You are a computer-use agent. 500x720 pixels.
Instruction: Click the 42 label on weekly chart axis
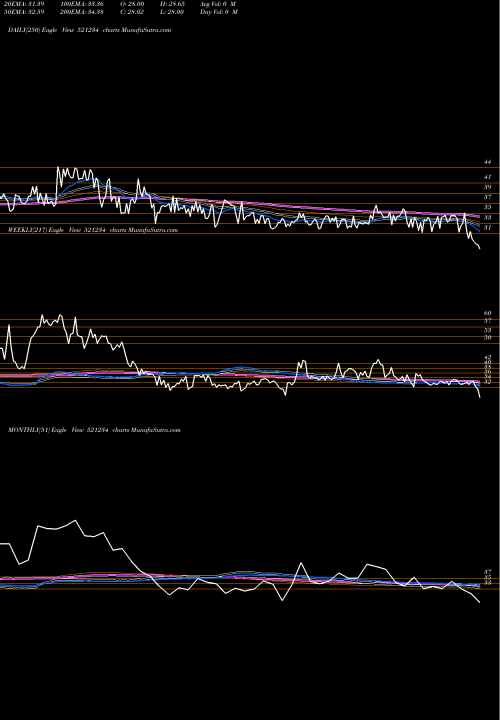487,357
